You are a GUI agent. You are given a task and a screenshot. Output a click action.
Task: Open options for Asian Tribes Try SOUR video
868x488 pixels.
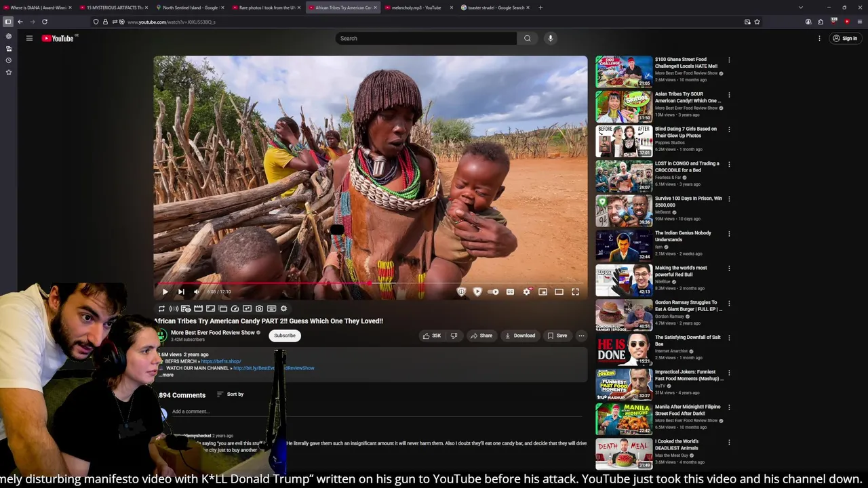729,95
